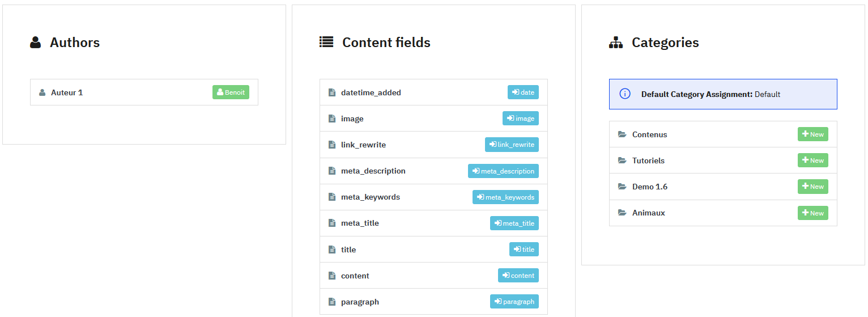
Task: Click the Categories sitemap icon
Action: [616, 43]
